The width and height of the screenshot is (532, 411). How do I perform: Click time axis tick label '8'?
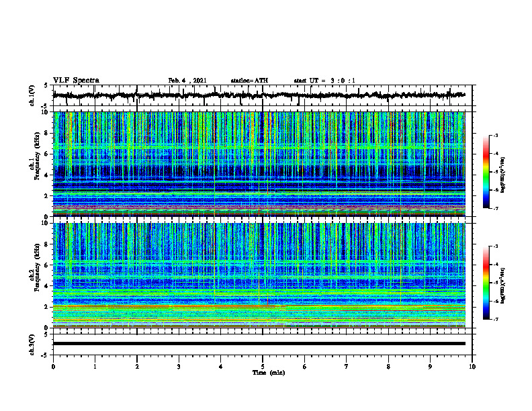(388, 367)
